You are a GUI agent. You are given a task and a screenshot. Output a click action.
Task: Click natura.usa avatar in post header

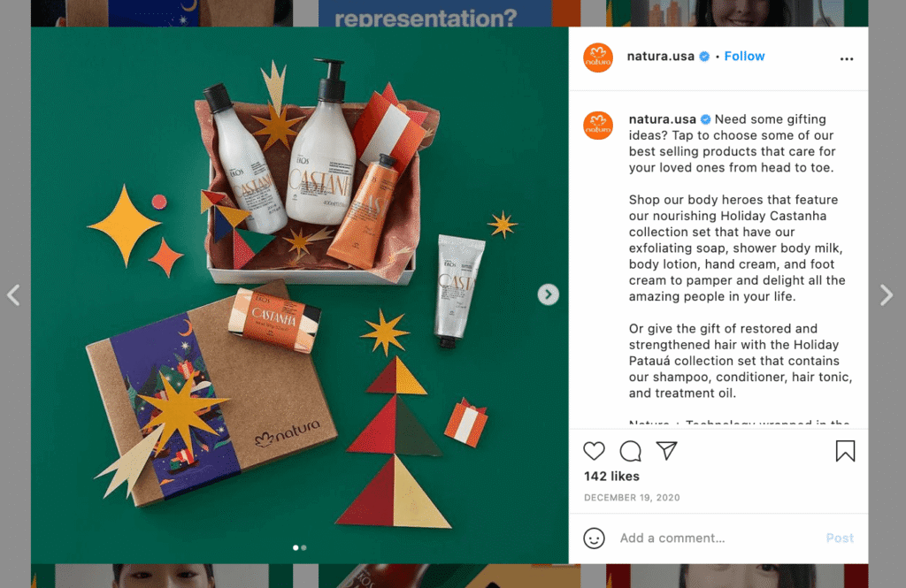598,57
